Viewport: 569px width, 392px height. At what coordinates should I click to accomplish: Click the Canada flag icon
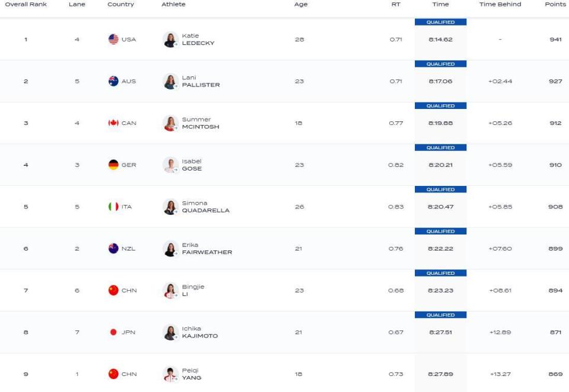[x=113, y=123]
